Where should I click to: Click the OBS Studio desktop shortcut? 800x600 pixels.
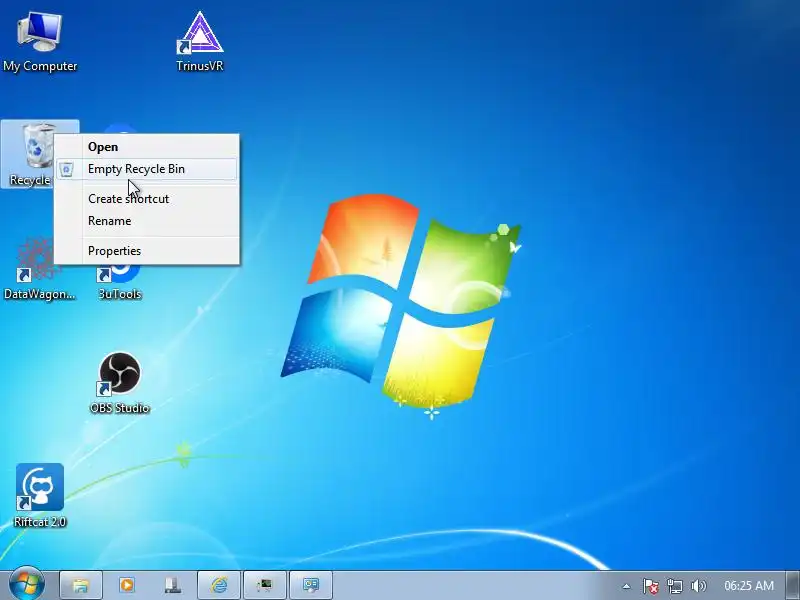(x=119, y=383)
